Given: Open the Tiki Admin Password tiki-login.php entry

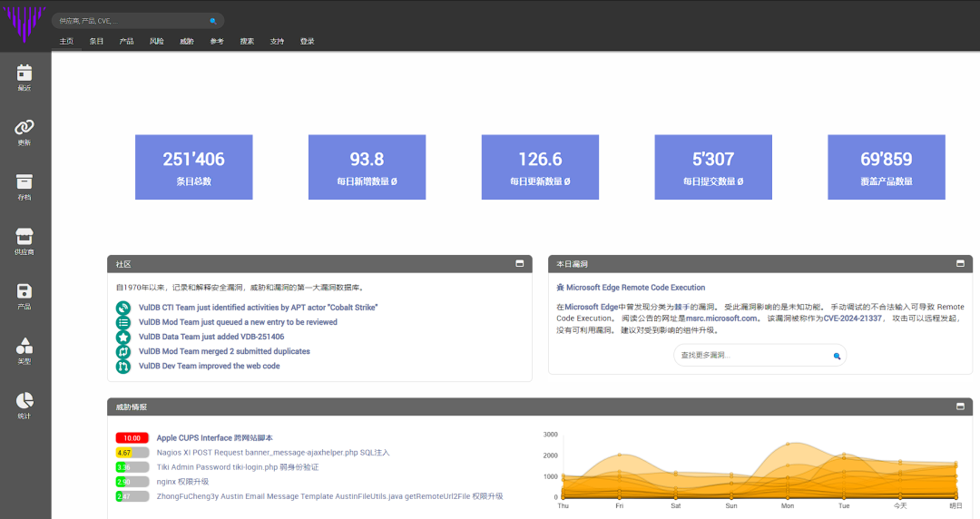Looking at the screenshot, I should click(238, 467).
